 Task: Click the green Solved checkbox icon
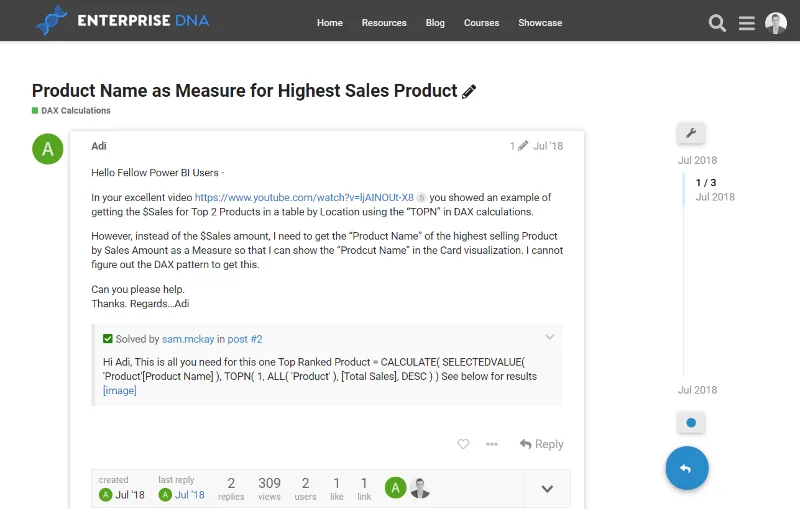click(108, 339)
